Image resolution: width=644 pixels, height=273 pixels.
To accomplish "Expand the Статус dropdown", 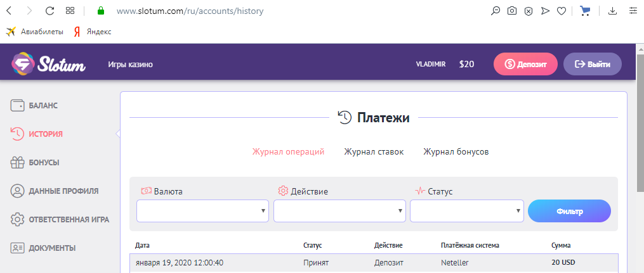I will (x=467, y=211).
